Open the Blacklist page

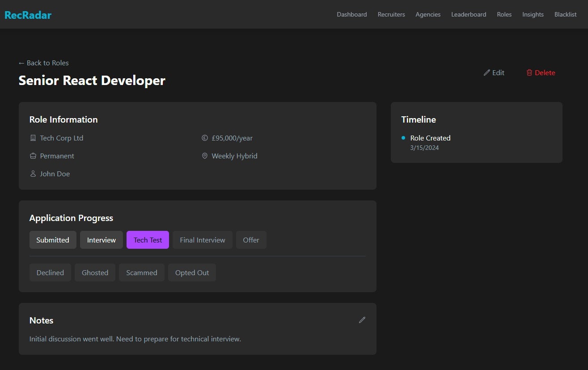[565, 14]
